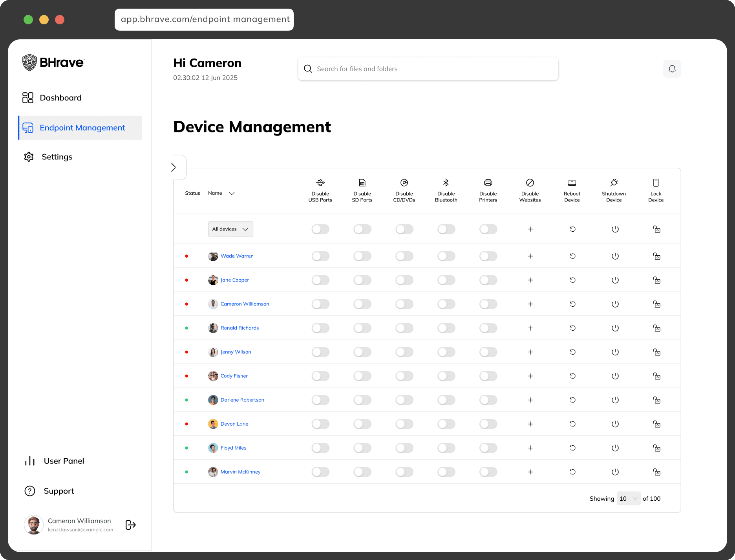Click the Shutdown Device header icon
This screenshot has width=735, height=560.
(614, 183)
